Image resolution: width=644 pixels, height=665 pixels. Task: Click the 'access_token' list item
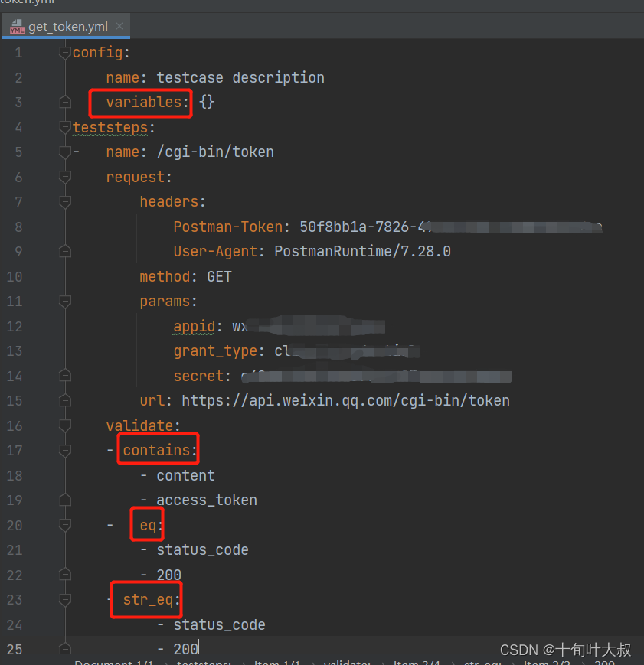tap(207, 500)
